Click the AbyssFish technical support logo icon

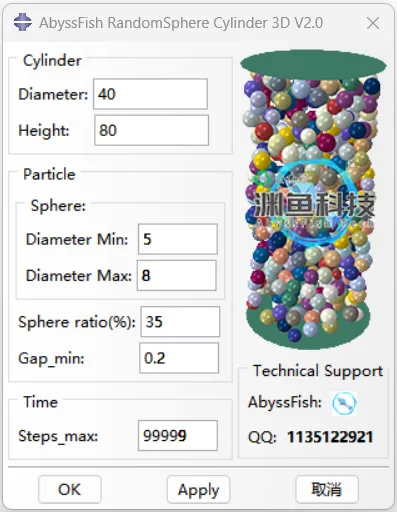[344, 403]
